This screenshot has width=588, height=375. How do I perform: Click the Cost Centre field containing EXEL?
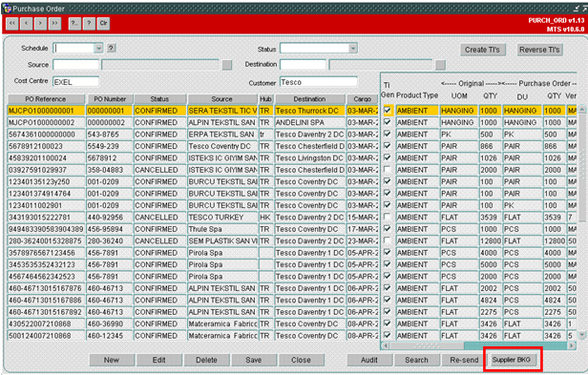click(76, 82)
